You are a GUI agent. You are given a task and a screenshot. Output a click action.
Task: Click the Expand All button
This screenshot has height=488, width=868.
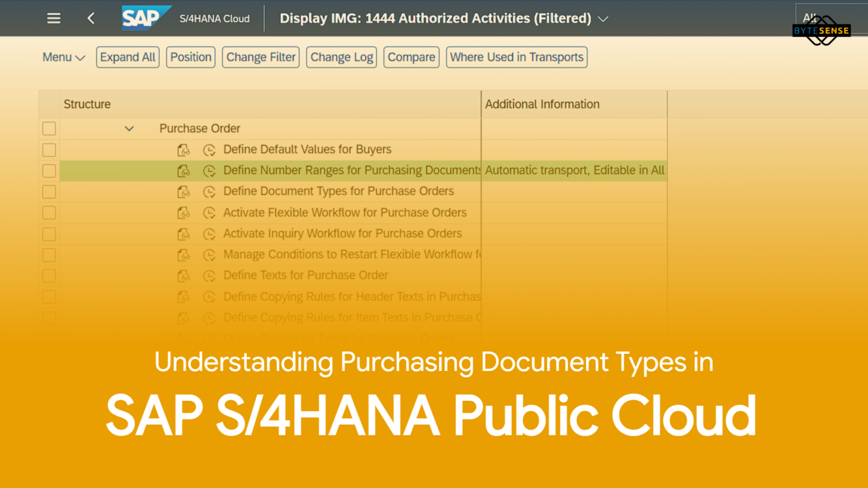pos(128,57)
